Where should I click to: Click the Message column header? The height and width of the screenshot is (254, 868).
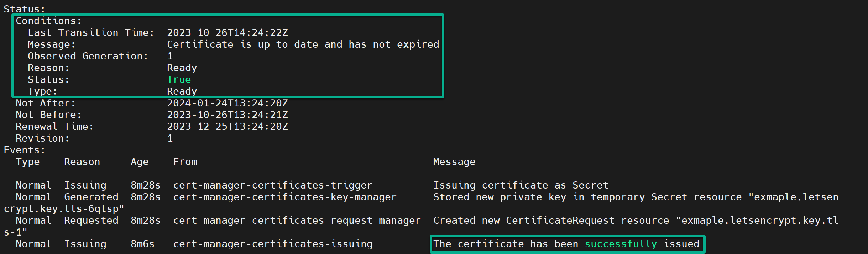coord(454,162)
